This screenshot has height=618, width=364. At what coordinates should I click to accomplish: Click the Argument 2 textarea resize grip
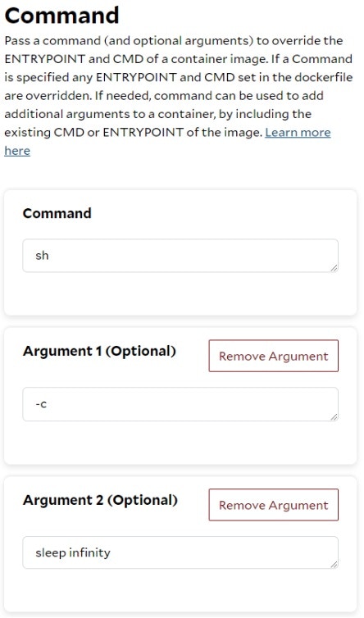pyautogui.click(x=334, y=565)
